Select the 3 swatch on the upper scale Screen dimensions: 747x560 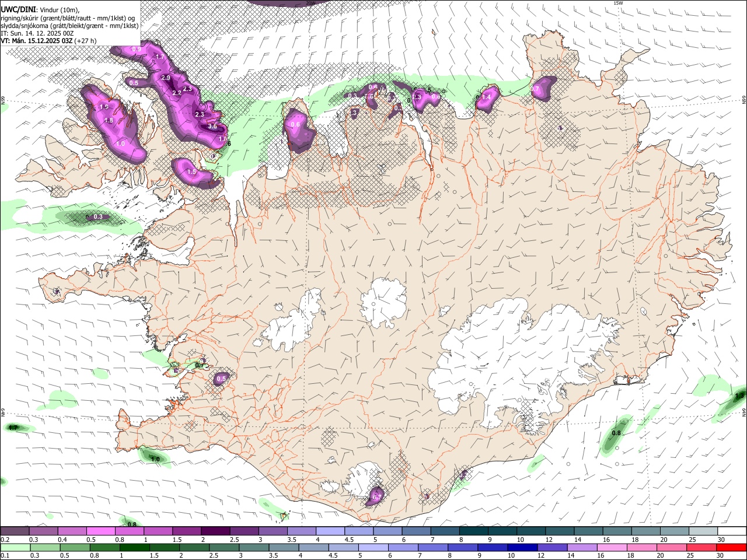[x=273, y=531]
